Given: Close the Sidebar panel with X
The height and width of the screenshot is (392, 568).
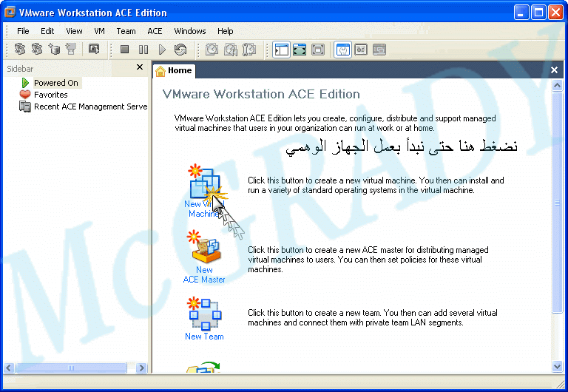Looking at the screenshot, I should point(140,67).
